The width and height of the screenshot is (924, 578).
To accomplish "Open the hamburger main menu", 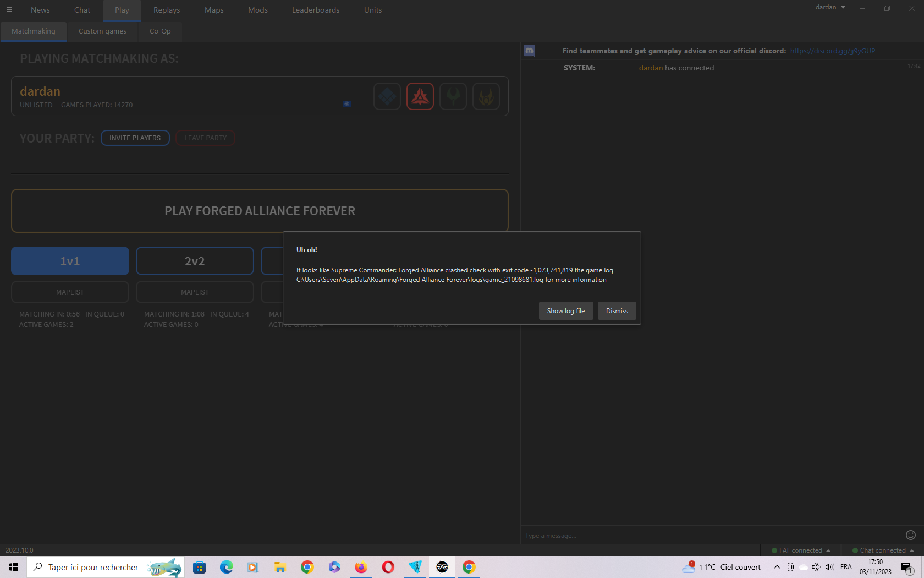I will (x=9, y=10).
